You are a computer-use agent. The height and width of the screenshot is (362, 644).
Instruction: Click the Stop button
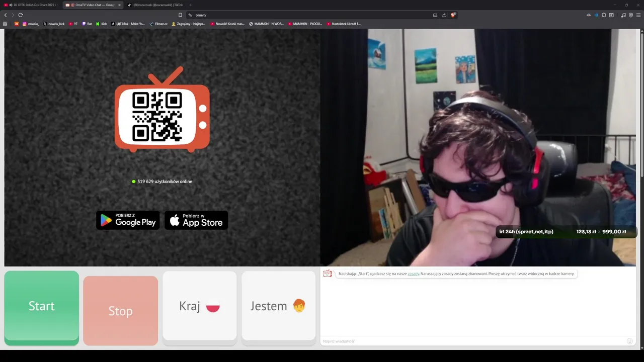coord(121,311)
